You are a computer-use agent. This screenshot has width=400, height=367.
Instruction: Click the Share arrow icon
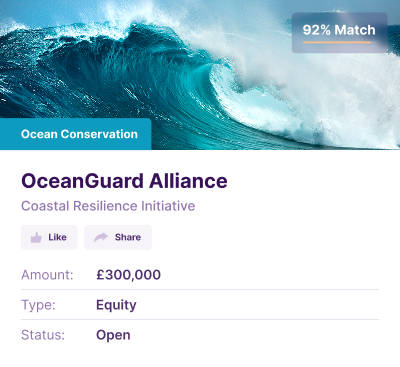coord(101,237)
